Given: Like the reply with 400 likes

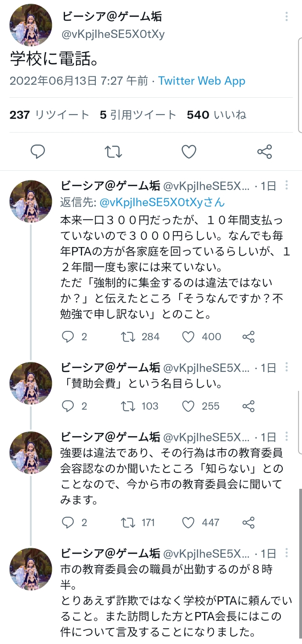Looking at the screenshot, I should click(188, 337).
